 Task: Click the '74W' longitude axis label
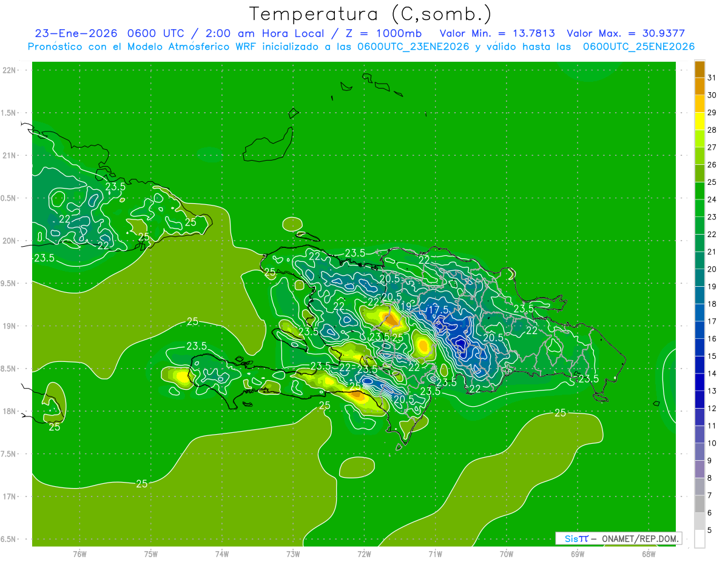[x=222, y=554]
